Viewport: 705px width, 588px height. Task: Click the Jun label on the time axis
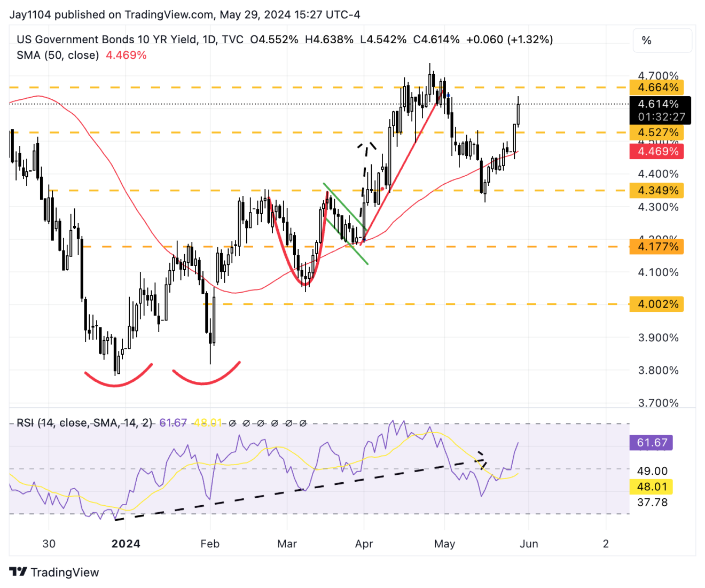(529, 544)
